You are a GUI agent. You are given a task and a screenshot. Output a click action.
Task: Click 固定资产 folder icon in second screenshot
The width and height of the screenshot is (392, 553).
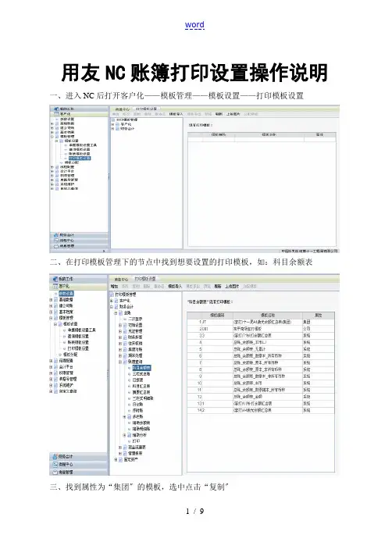pos(120,459)
